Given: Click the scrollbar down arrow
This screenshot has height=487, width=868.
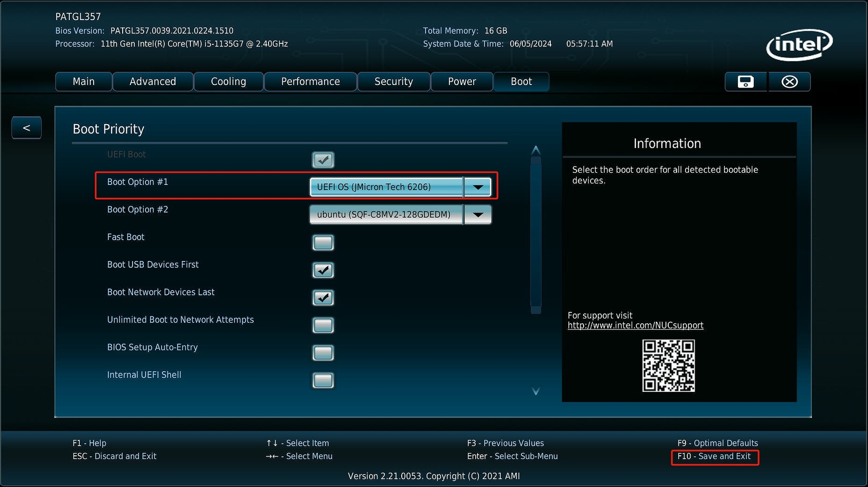Looking at the screenshot, I should pos(535,391).
